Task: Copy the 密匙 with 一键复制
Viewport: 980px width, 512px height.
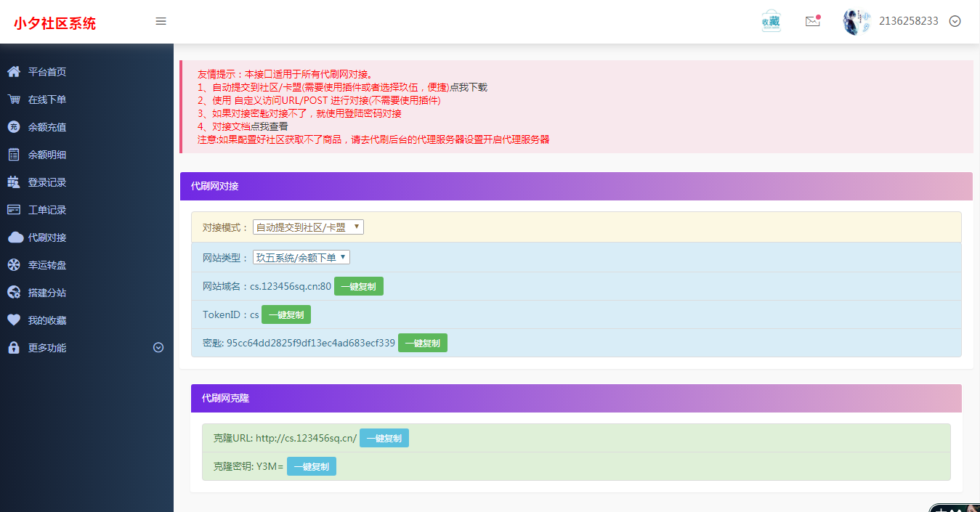Action: coord(423,343)
